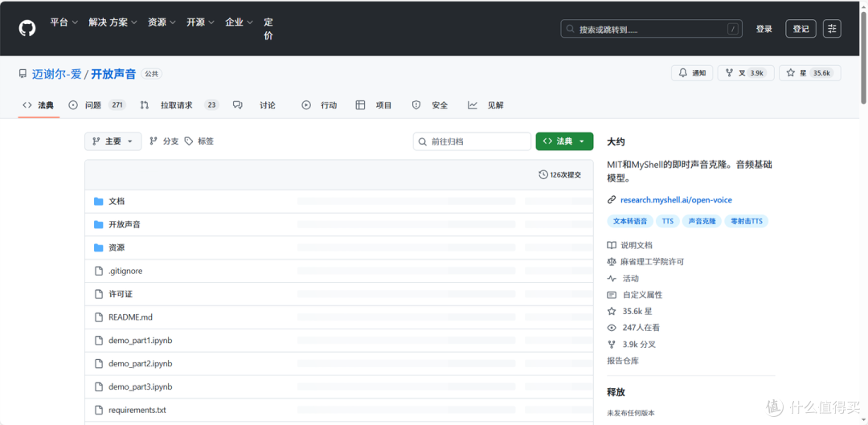Select the 声音克隆 topic tag
This screenshot has width=868, height=425.
click(x=702, y=222)
